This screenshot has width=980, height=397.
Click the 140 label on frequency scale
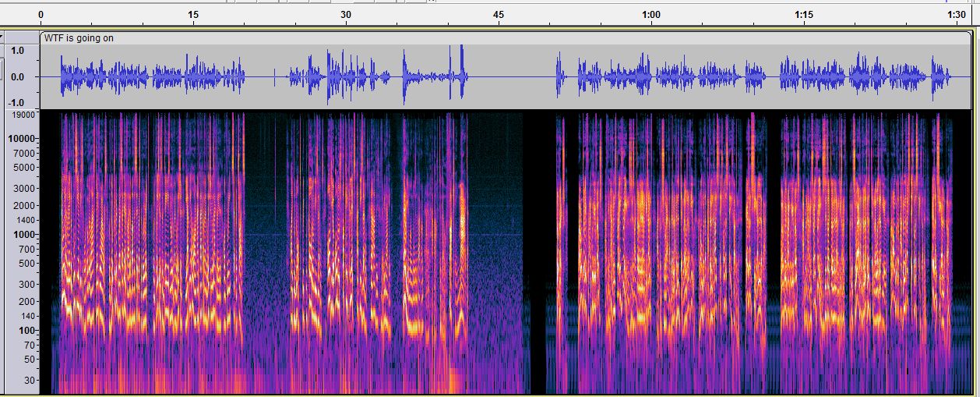[27, 317]
